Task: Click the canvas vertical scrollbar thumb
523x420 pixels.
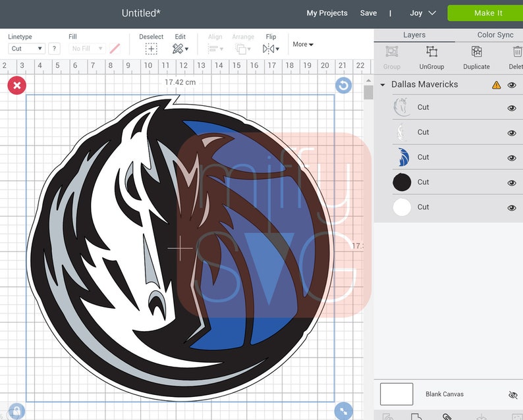Action: (368, 92)
